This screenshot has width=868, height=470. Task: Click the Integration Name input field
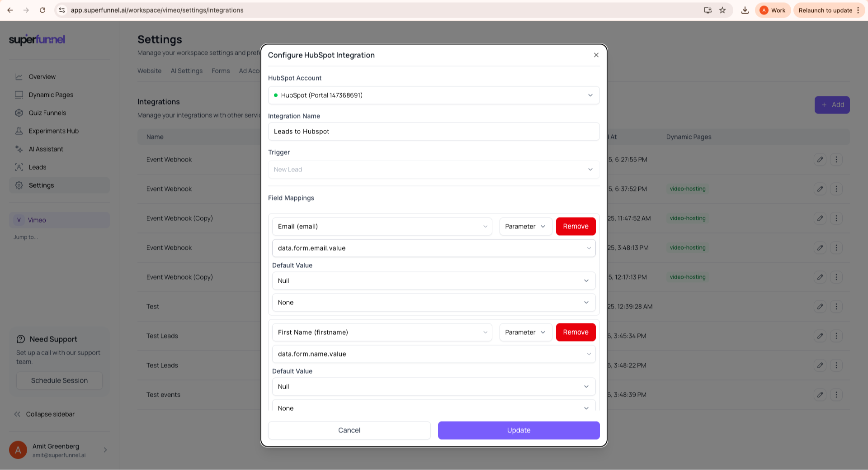click(x=434, y=132)
